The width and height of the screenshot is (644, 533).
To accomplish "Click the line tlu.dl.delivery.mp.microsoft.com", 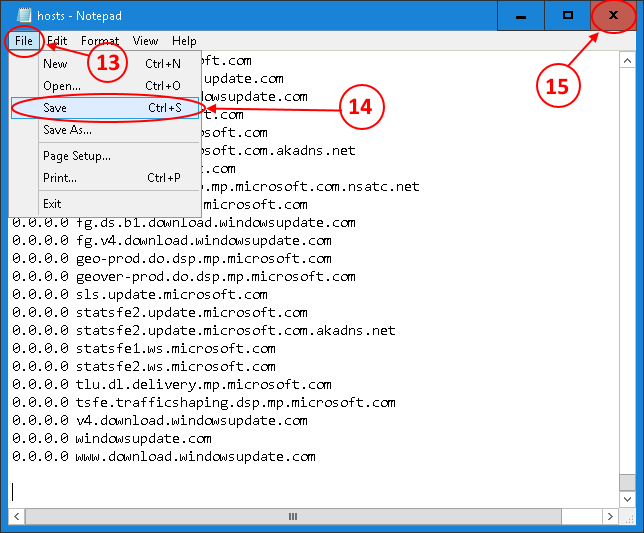I will point(172,385).
